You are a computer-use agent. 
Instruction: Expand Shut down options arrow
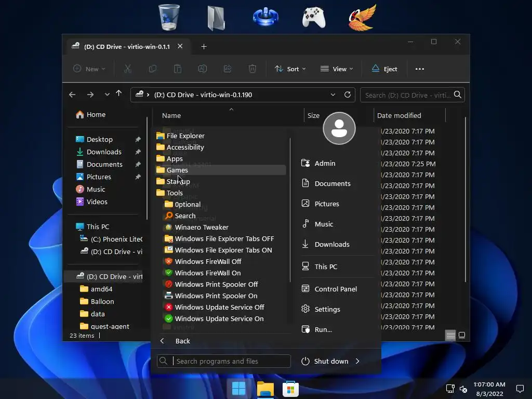point(357,362)
